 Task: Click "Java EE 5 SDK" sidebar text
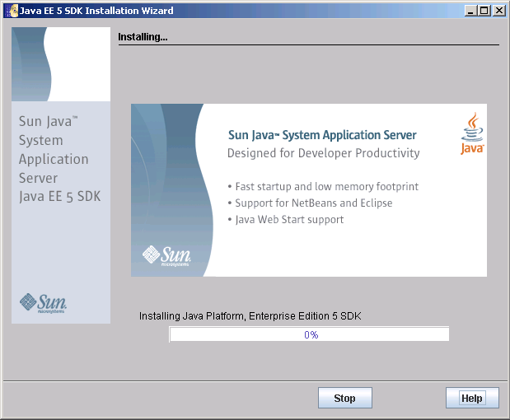(60, 197)
